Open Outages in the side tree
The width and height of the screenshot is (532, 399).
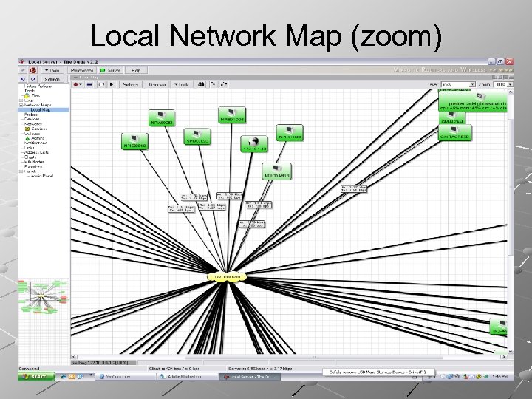32,134
